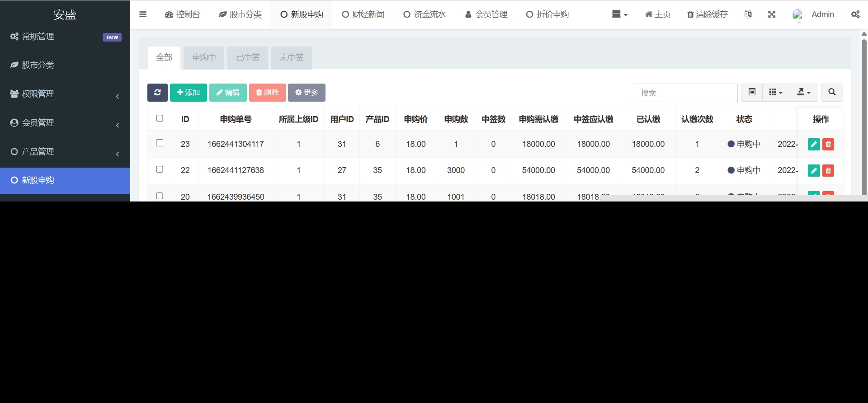Click order number 1662441304117
This screenshot has height=403, width=868.
pos(236,144)
